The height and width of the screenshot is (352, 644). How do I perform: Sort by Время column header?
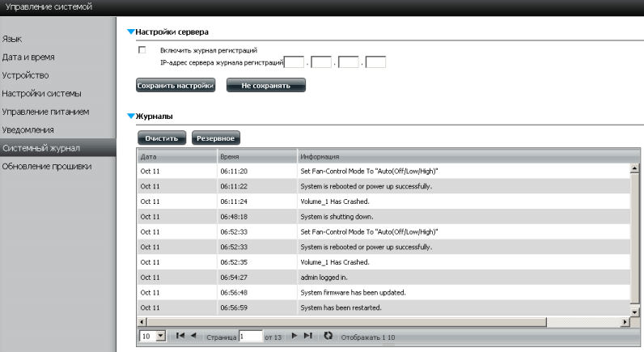tap(256, 156)
